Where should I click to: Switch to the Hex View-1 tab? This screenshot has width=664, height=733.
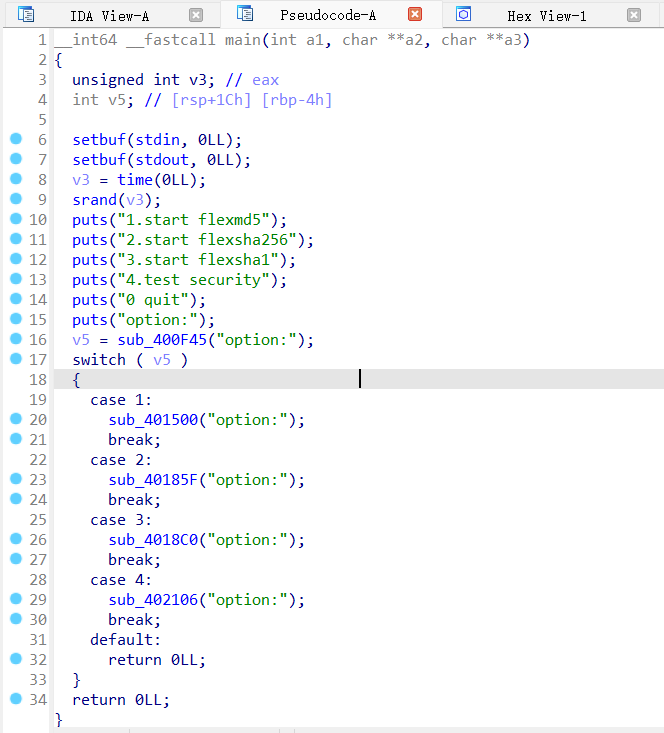[x=546, y=15]
